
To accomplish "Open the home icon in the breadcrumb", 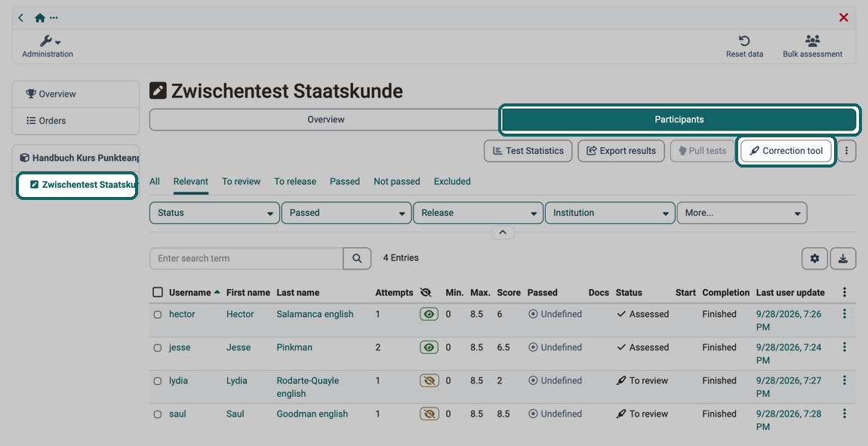I will pyautogui.click(x=39, y=17).
